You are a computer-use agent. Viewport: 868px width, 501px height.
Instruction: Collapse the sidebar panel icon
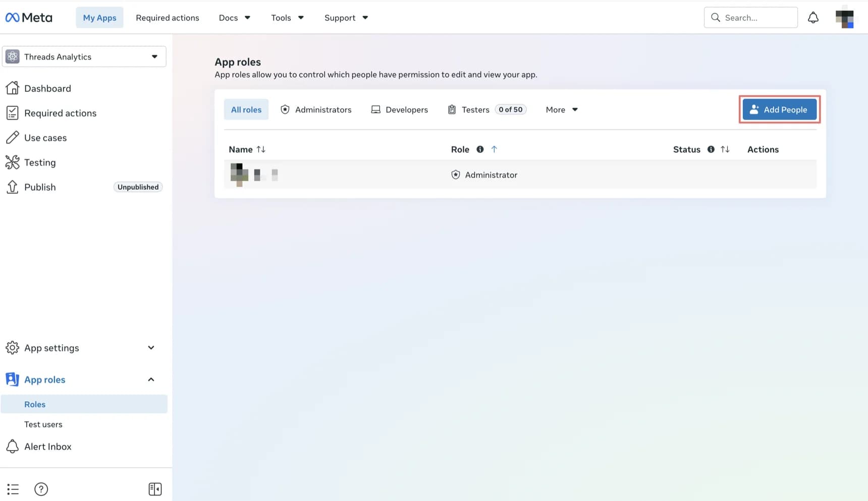pyautogui.click(x=155, y=489)
